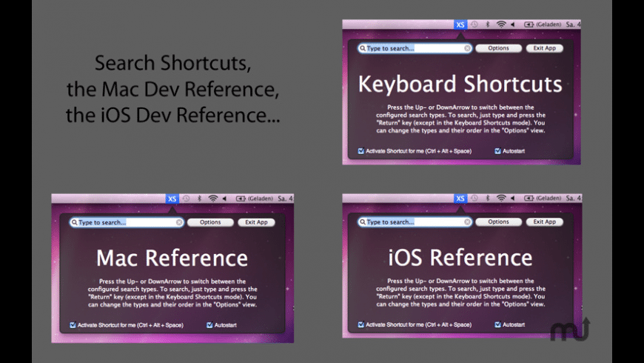Open Options in iOS Reference window

499,222
